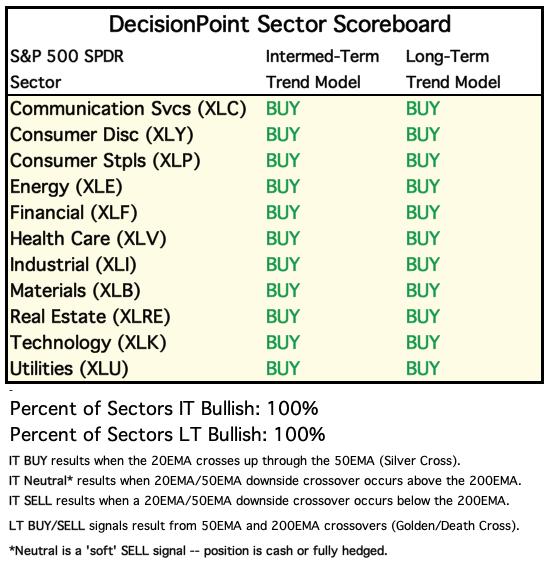550x566 pixels.
Task: Select the Consumer Disc (XLY) row label
Action: tap(102, 135)
